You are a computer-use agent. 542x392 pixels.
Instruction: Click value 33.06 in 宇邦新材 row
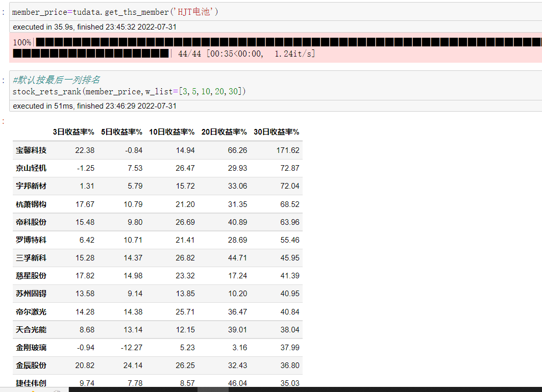coord(237,186)
